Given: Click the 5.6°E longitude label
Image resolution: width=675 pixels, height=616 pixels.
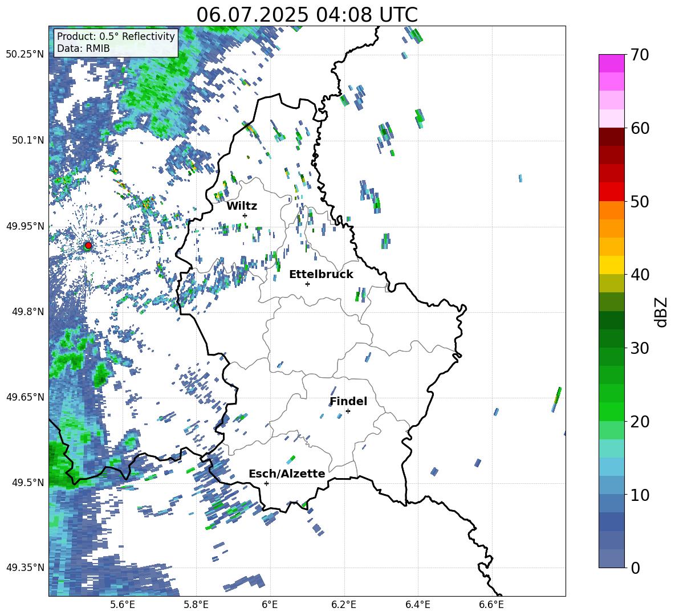Looking at the screenshot, I should (123, 605).
